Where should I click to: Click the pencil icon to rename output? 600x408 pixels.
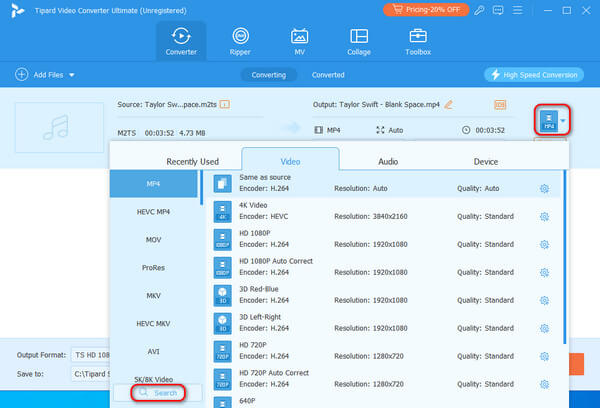(x=448, y=104)
